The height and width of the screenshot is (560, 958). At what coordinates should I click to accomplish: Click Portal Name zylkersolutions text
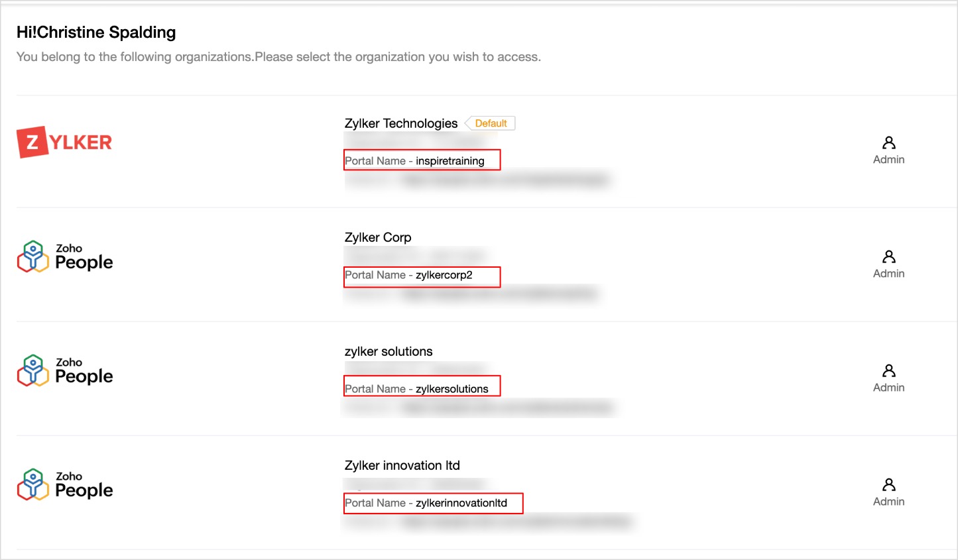coord(417,389)
